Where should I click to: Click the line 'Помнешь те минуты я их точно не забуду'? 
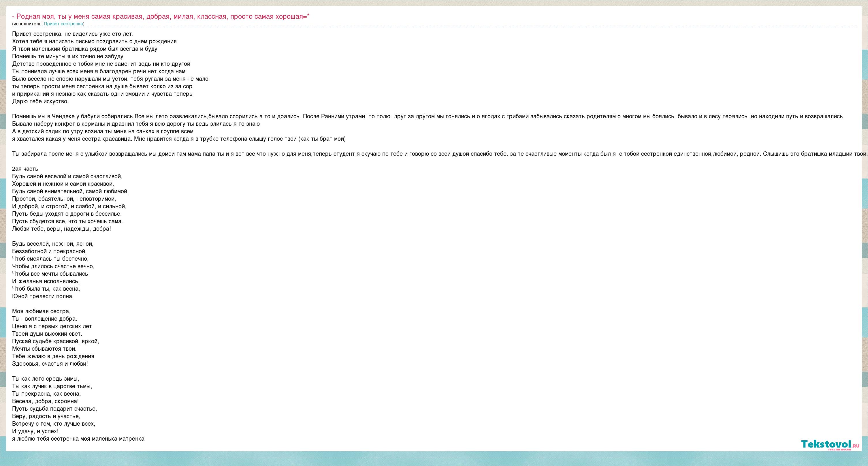(68, 56)
